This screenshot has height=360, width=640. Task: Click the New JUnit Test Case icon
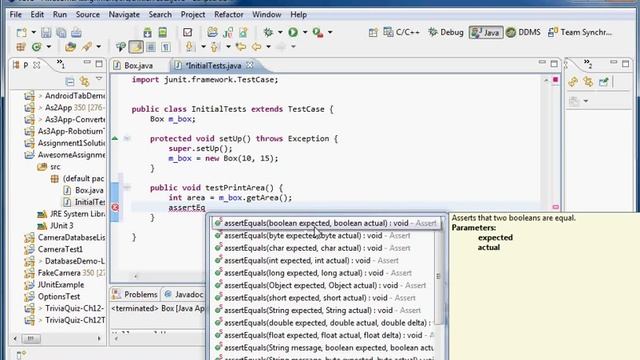click(x=228, y=32)
